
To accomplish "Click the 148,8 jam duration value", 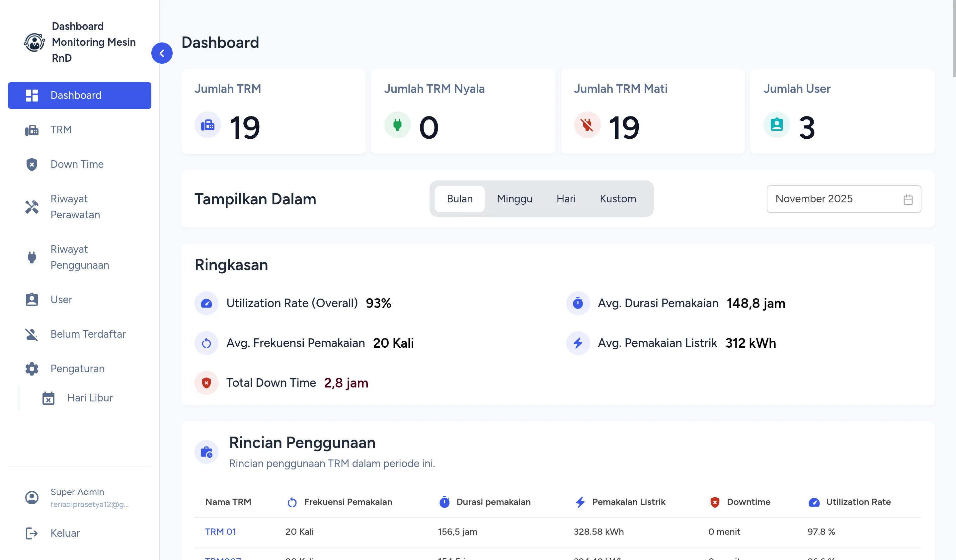I will pyautogui.click(x=756, y=303).
